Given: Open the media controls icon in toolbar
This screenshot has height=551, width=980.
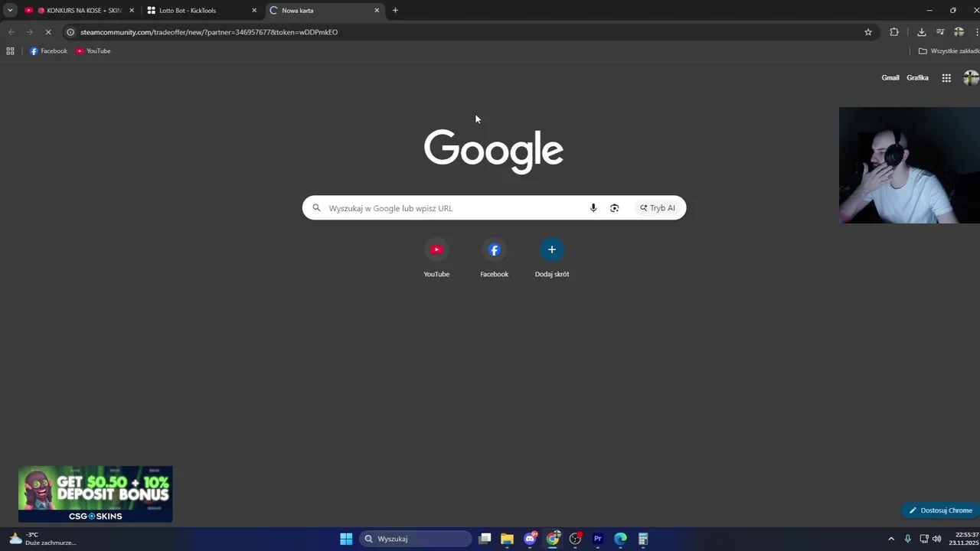Looking at the screenshot, I should point(940,32).
